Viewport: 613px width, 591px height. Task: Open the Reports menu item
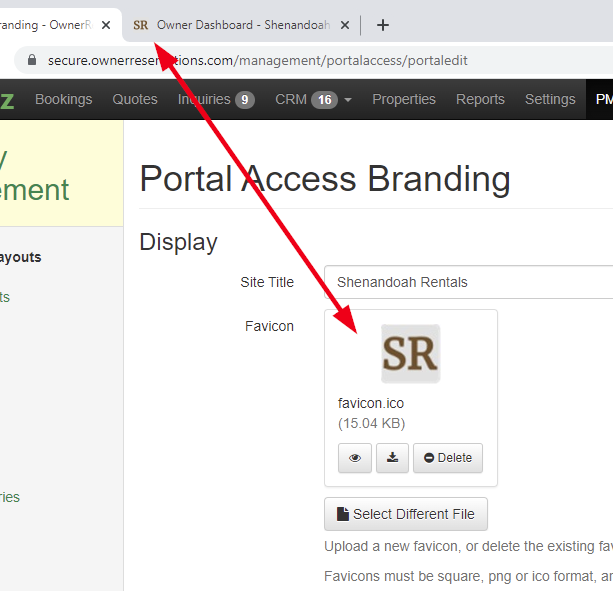tap(480, 99)
